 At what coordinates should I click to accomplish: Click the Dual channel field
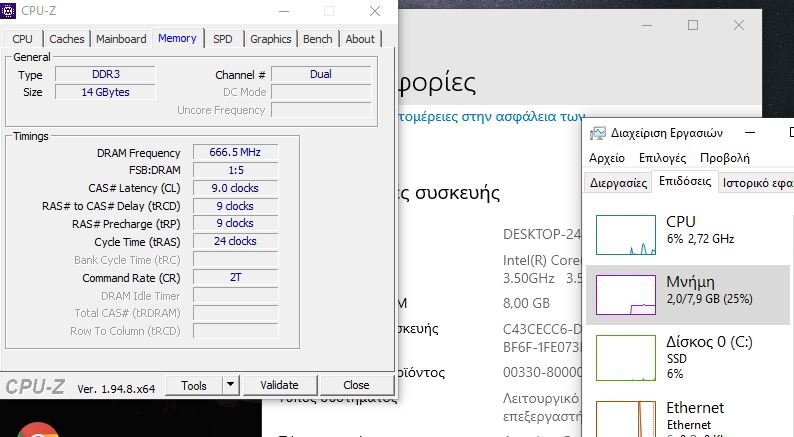321,74
